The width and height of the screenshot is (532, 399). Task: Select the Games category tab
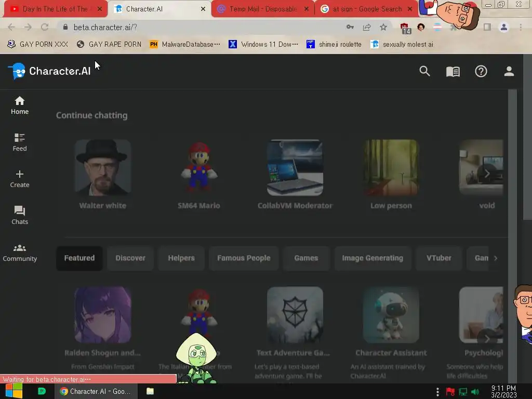[306, 258]
